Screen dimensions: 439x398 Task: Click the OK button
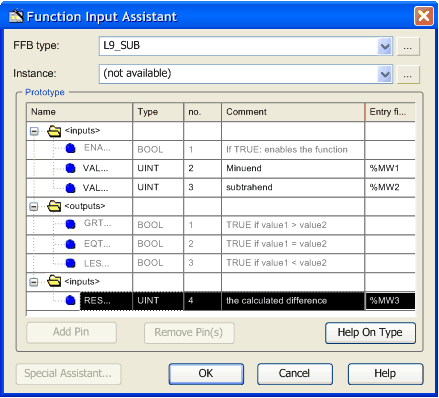click(x=206, y=374)
